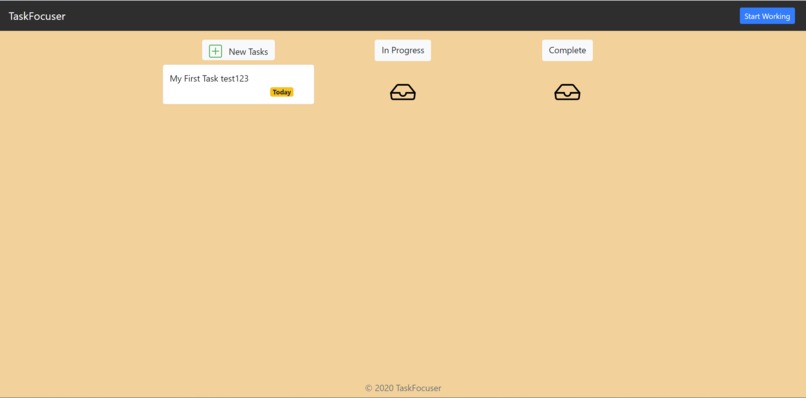Image resolution: width=806 pixels, height=398 pixels.
Task: Open the empty inbox tray icon under In Progress
Action: [x=403, y=93]
